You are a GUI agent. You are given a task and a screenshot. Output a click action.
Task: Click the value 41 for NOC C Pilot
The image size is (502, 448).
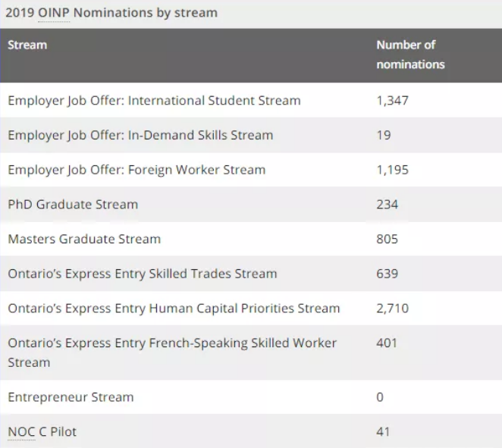tap(383, 431)
